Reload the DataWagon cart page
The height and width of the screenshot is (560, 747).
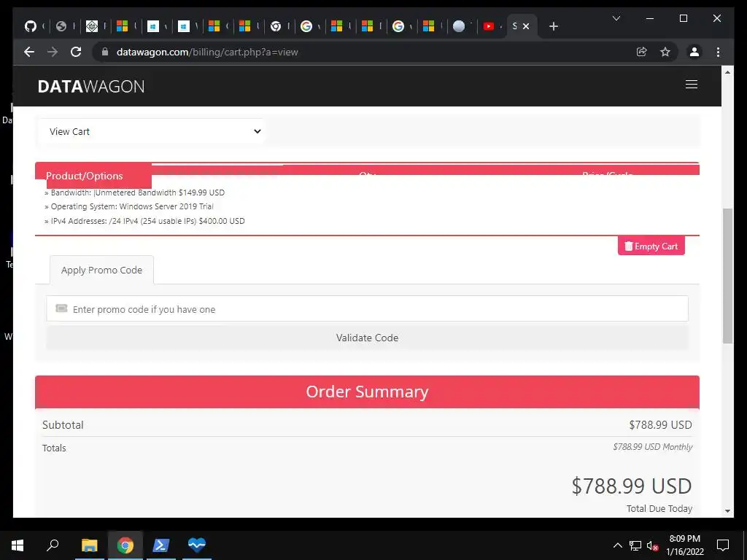pos(76,52)
